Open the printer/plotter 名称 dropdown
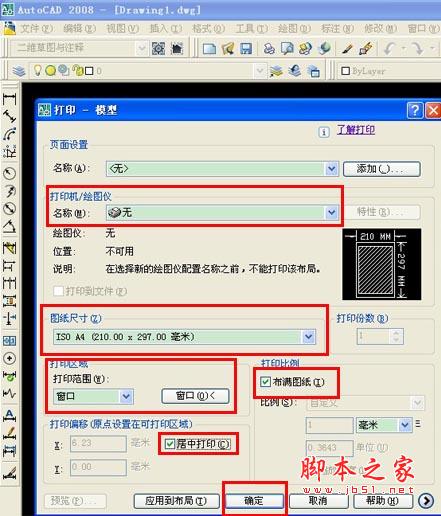 pos(331,212)
